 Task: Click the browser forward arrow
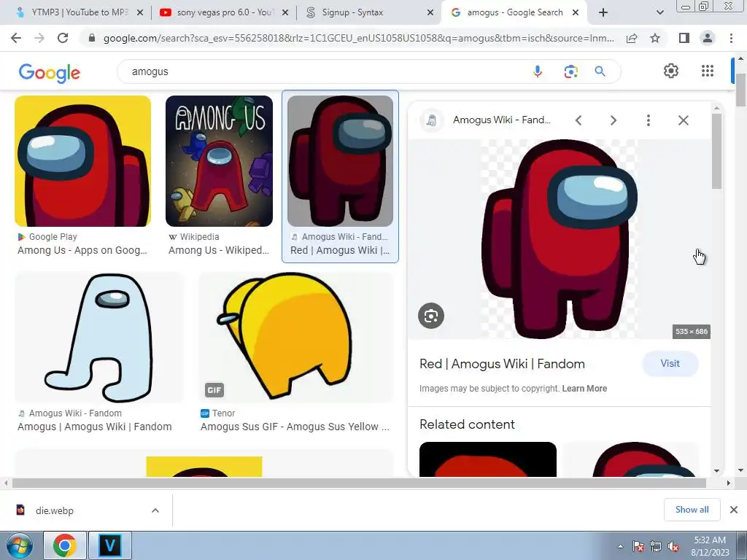coord(39,38)
